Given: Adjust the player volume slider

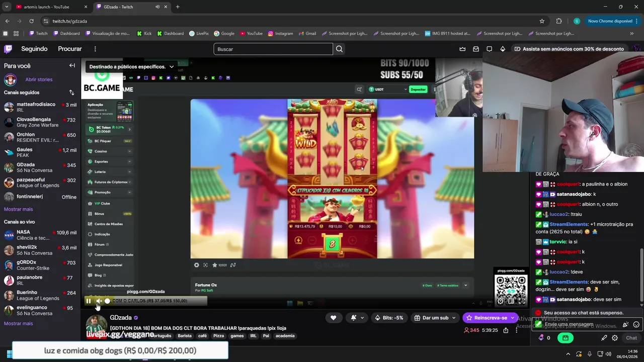Looking at the screenshot, I should [107, 301].
